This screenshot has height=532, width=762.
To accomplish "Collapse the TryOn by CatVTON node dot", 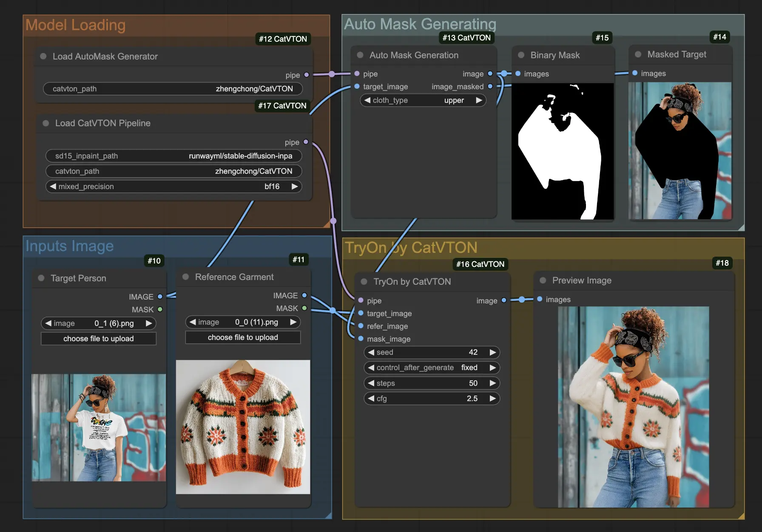I will pyautogui.click(x=364, y=281).
